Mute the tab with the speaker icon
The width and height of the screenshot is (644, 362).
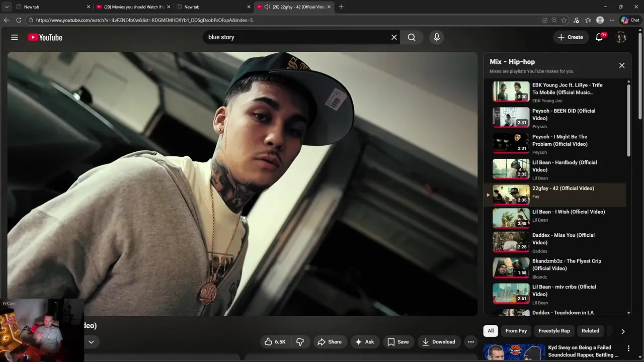click(267, 7)
